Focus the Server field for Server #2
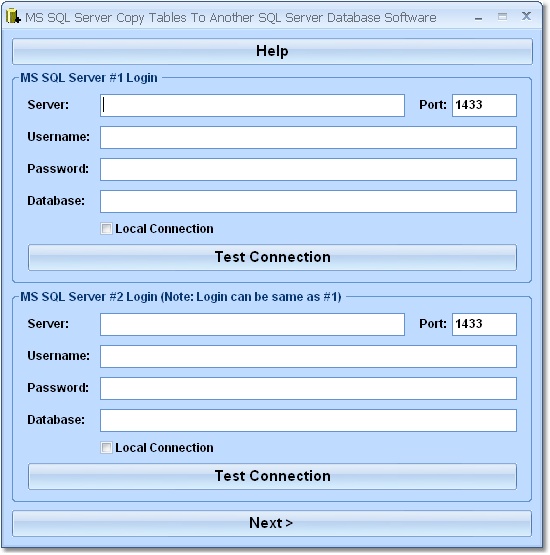The height and width of the screenshot is (555, 550). coord(252,324)
